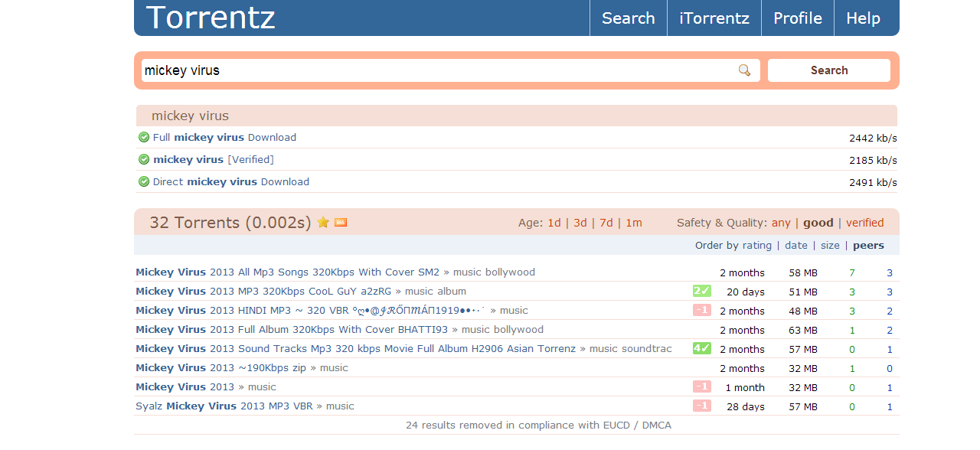Image resolution: width=980 pixels, height=450 pixels.
Task: Open the Search menu item in header
Action: pyautogui.click(x=629, y=18)
